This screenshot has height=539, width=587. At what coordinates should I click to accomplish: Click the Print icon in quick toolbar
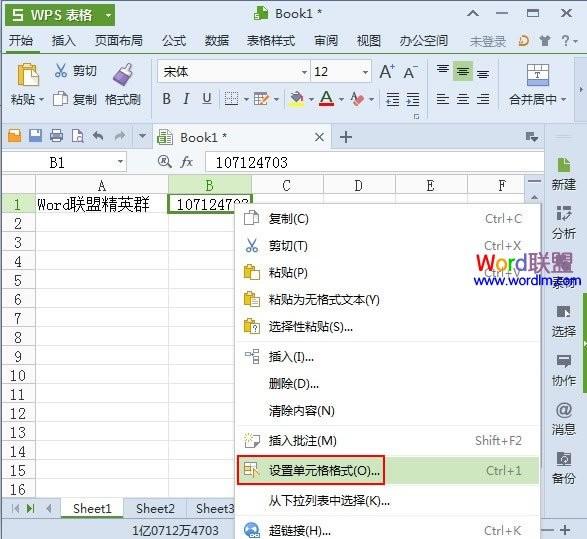[57, 135]
